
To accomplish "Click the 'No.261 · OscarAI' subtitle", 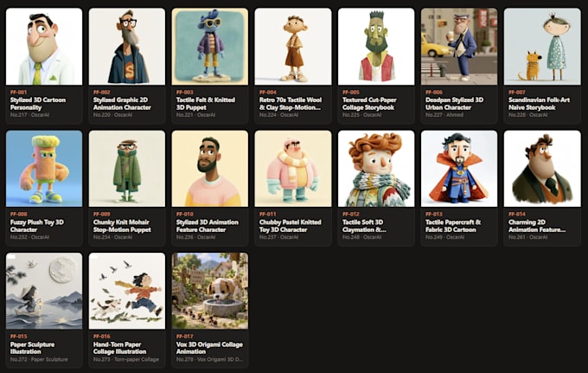I will pos(528,237).
